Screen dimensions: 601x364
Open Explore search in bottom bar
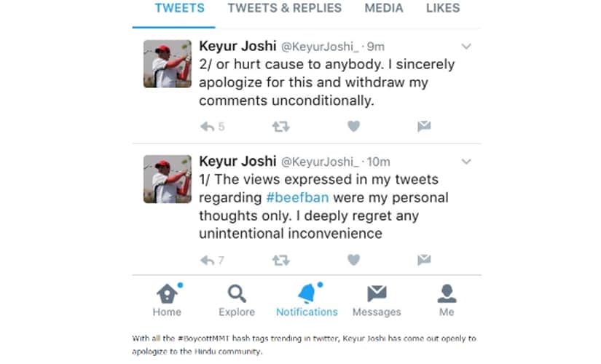pos(237,301)
